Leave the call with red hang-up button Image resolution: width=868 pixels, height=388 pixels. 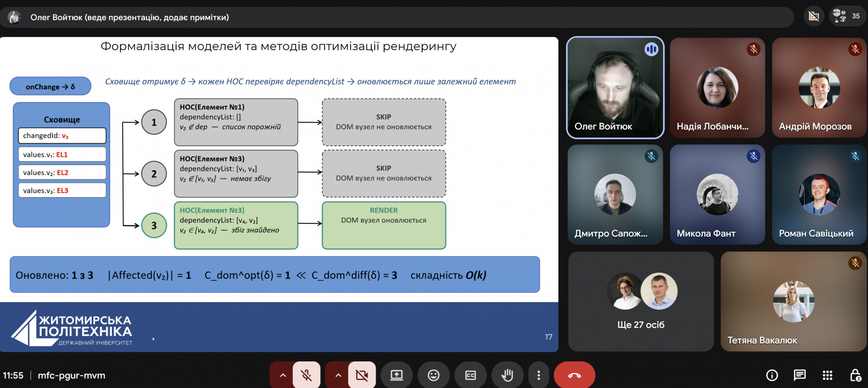(574, 375)
